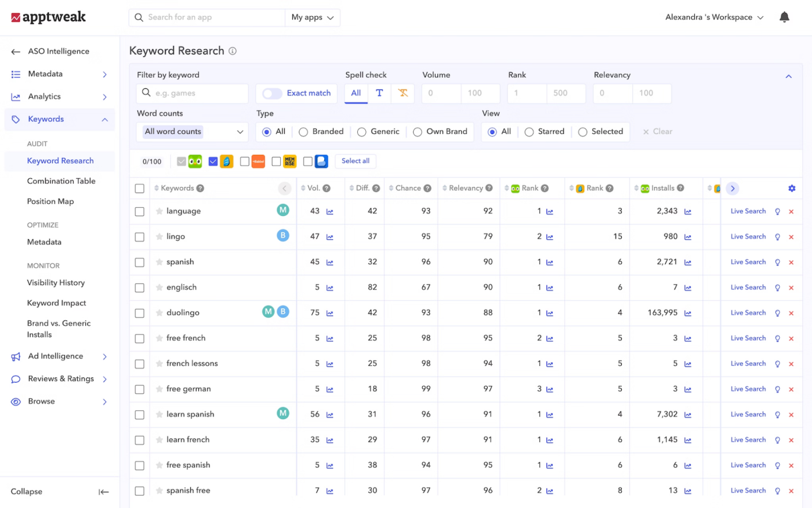Click the Select all button
This screenshot has height=508, width=812.
pyautogui.click(x=356, y=161)
